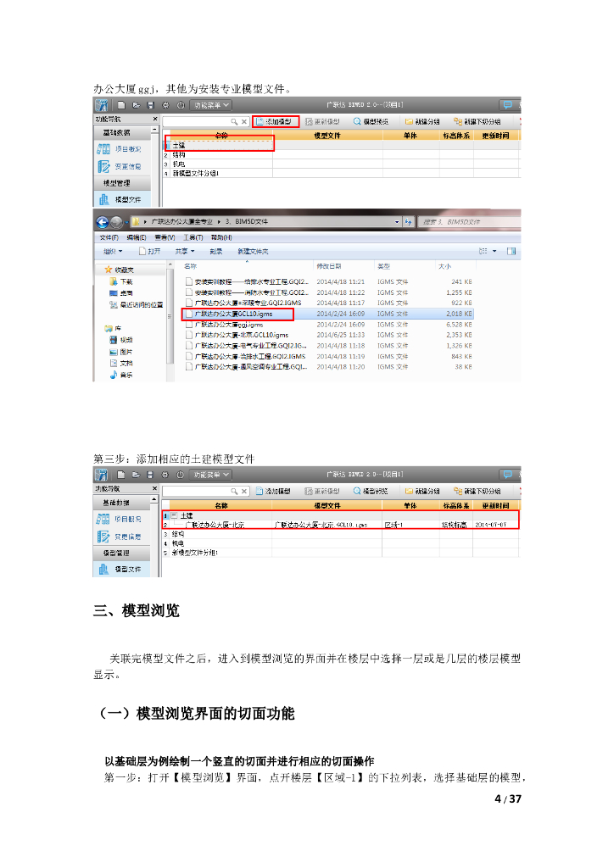The height and width of the screenshot is (868, 614).
Task: Click the power icon in upper BIM5D title bar
Action: pyautogui.click(x=180, y=105)
